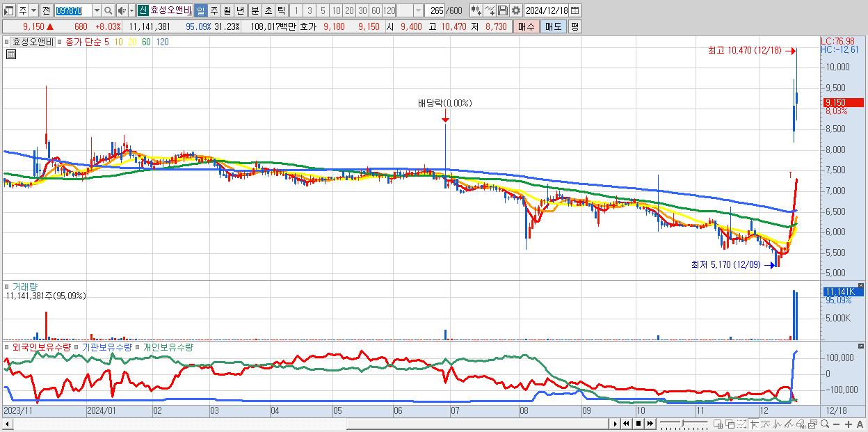
Task: Open the grid icon under chart legend
Action: tap(10, 55)
